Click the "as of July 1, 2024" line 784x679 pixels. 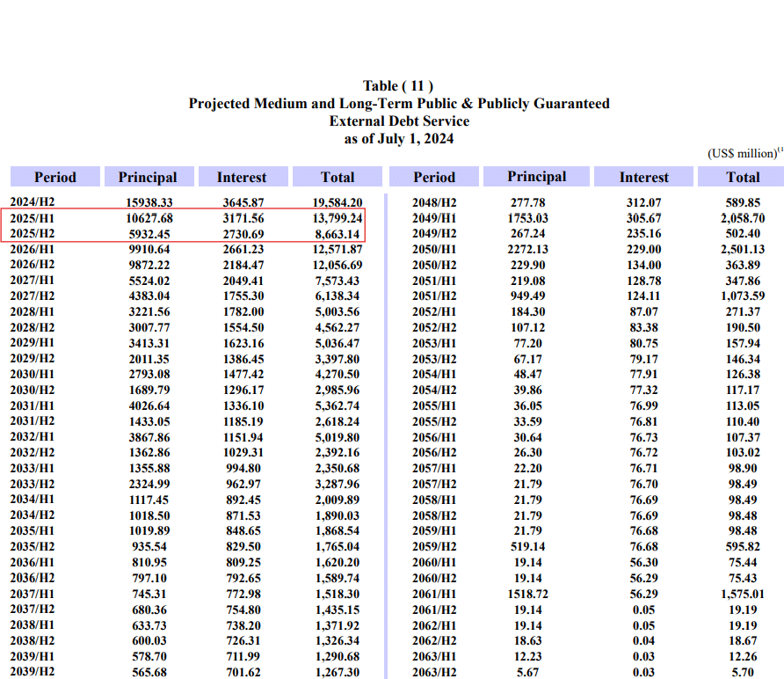coord(398,139)
